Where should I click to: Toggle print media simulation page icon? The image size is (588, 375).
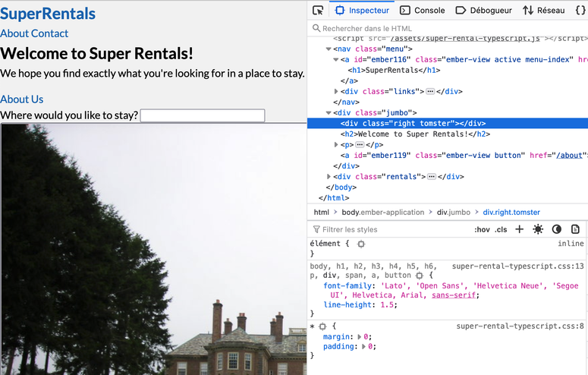[575, 229]
